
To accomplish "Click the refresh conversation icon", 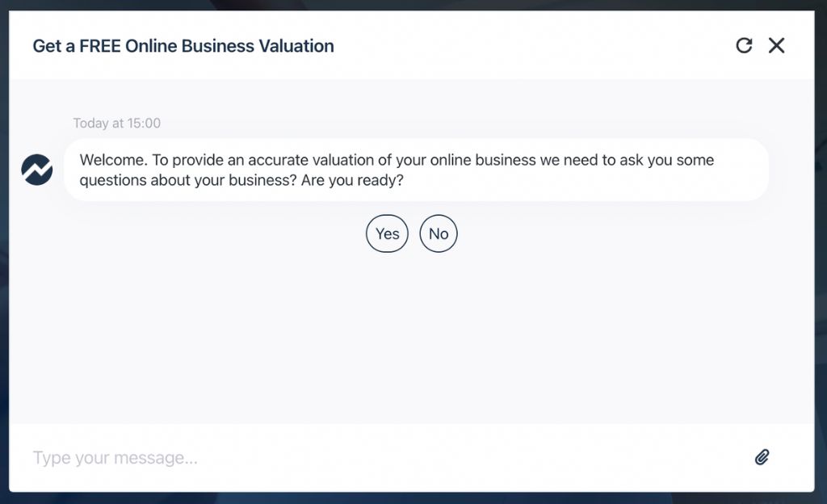I will point(744,45).
